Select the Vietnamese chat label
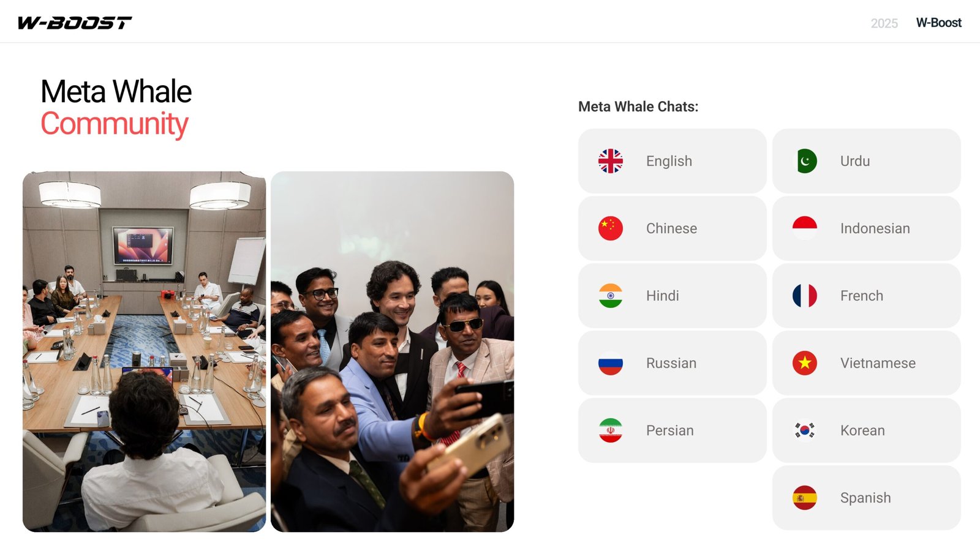Screen dimensions: 980x551 [x=878, y=363]
